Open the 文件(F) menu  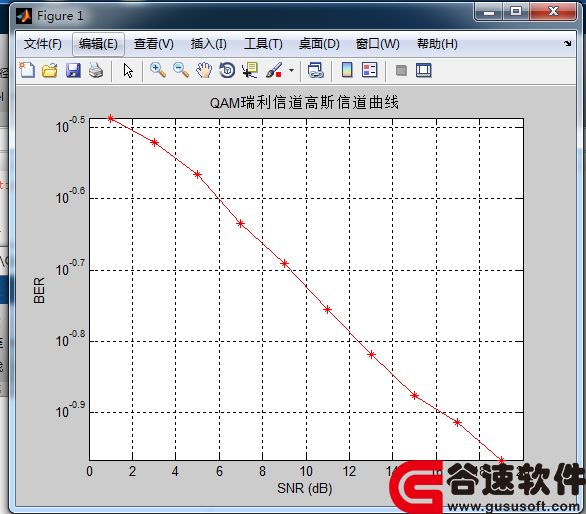coord(43,44)
